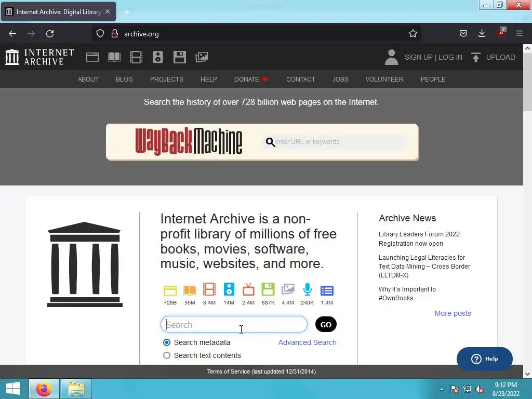Open the JOBS menu item
Image resolution: width=532 pixels, height=399 pixels.
tap(340, 79)
